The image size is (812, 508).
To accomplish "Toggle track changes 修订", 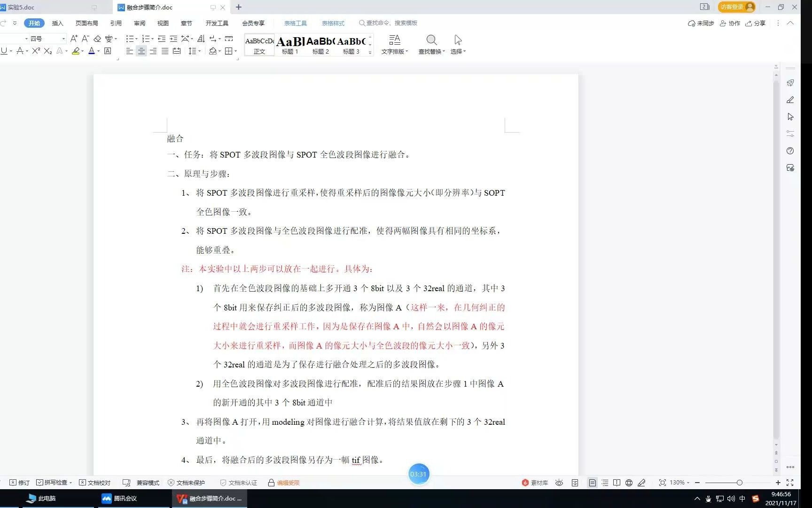I will (20, 483).
